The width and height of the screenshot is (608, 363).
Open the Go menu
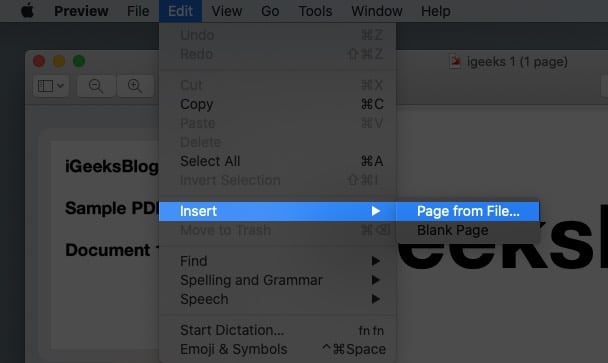point(270,11)
